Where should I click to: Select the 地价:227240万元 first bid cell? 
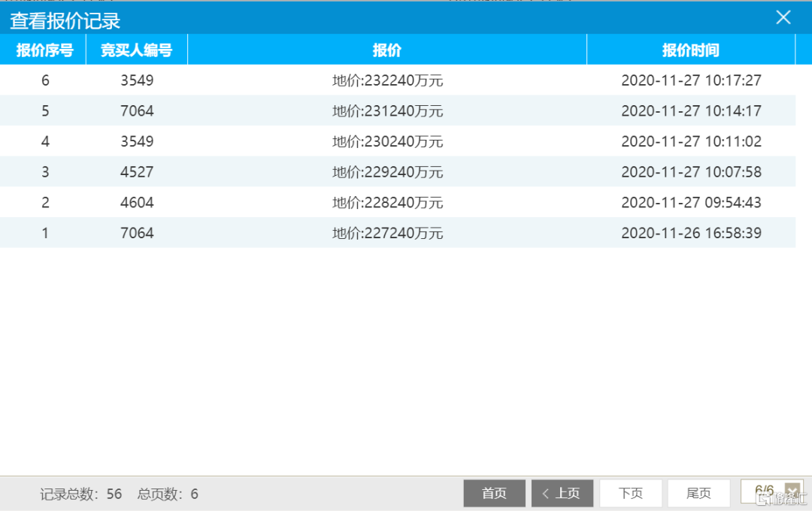(x=387, y=233)
